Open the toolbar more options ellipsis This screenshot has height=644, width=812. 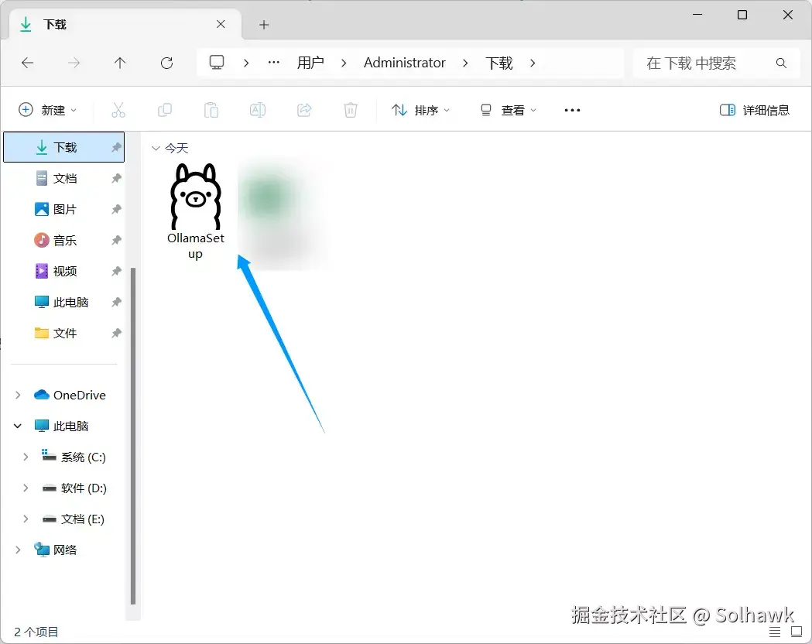(572, 110)
